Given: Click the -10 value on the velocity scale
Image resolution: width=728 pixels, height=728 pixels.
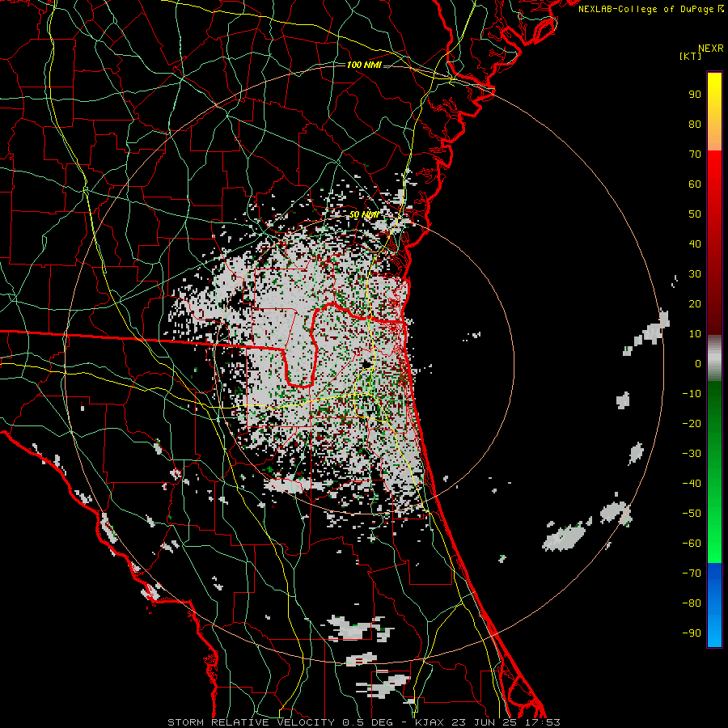Looking at the screenshot, I should point(692,394).
